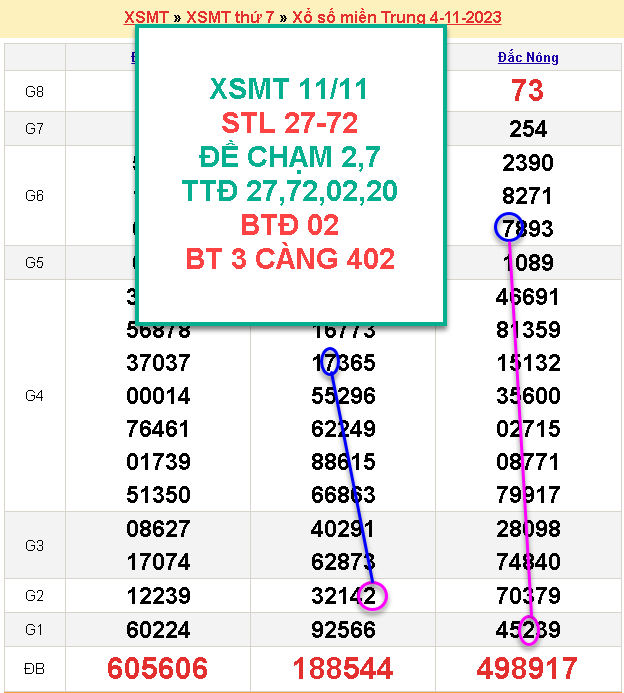This screenshot has width=624, height=693.
Task: Select the special prize number 188544
Action: (x=342, y=668)
